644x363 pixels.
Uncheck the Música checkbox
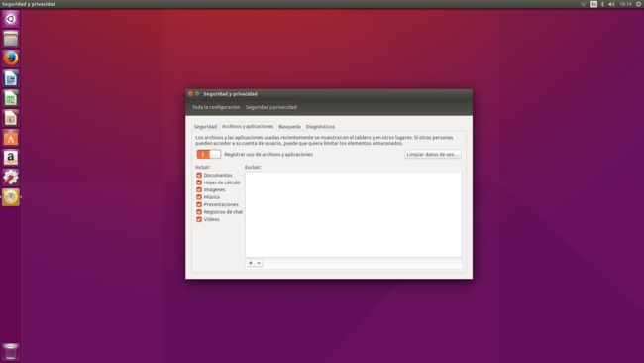[x=199, y=197]
